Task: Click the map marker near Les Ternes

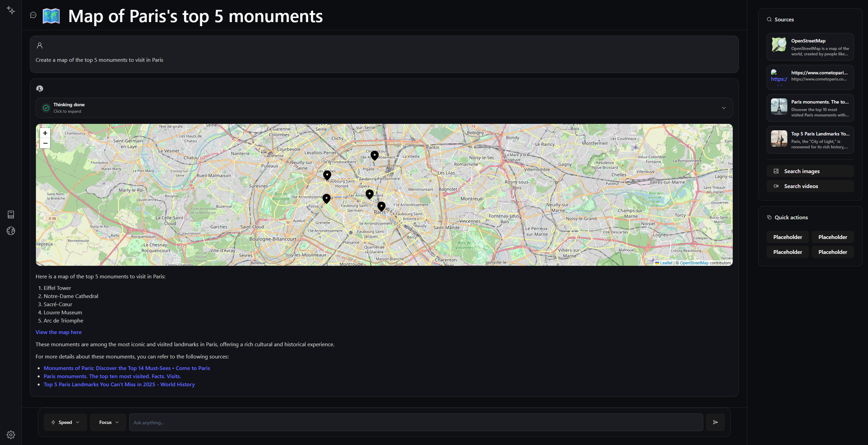Action: click(327, 175)
